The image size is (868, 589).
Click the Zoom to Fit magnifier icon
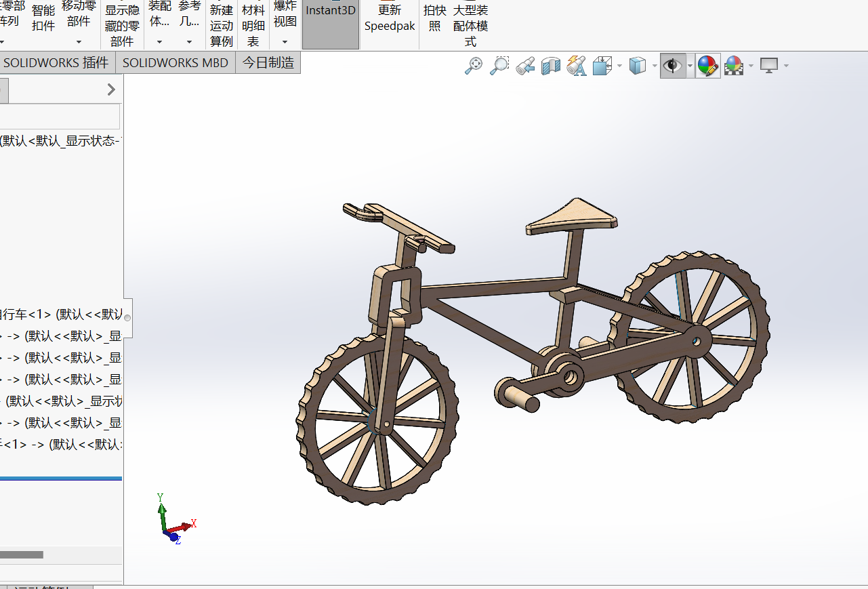tap(474, 66)
